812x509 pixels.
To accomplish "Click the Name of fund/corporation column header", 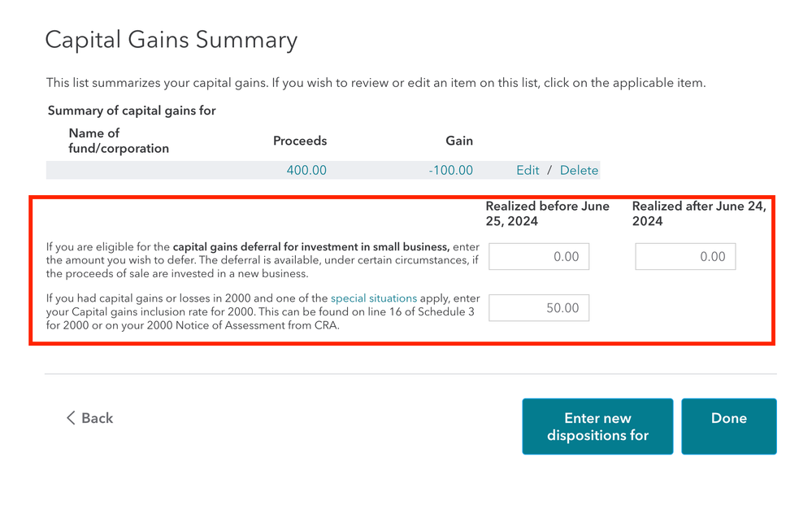I will (x=119, y=141).
